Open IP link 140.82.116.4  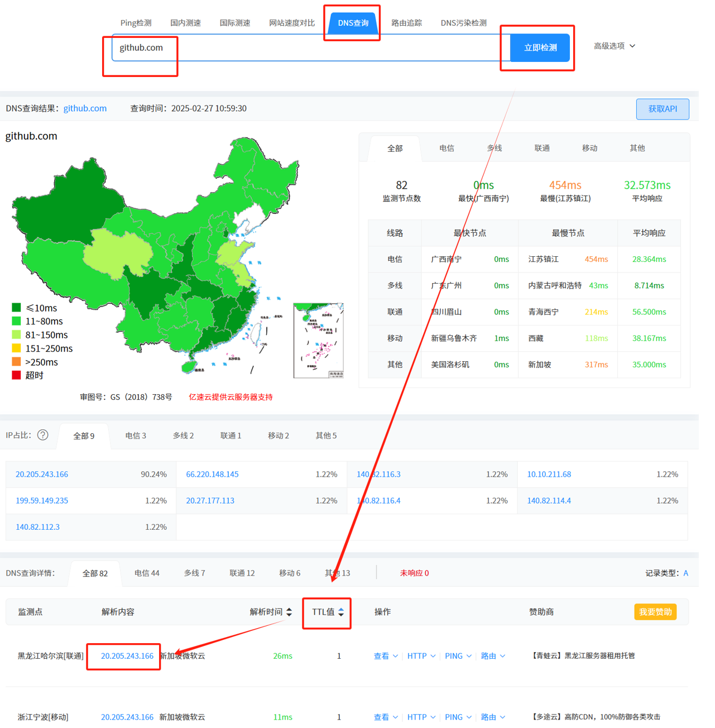[x=378, y=500]
